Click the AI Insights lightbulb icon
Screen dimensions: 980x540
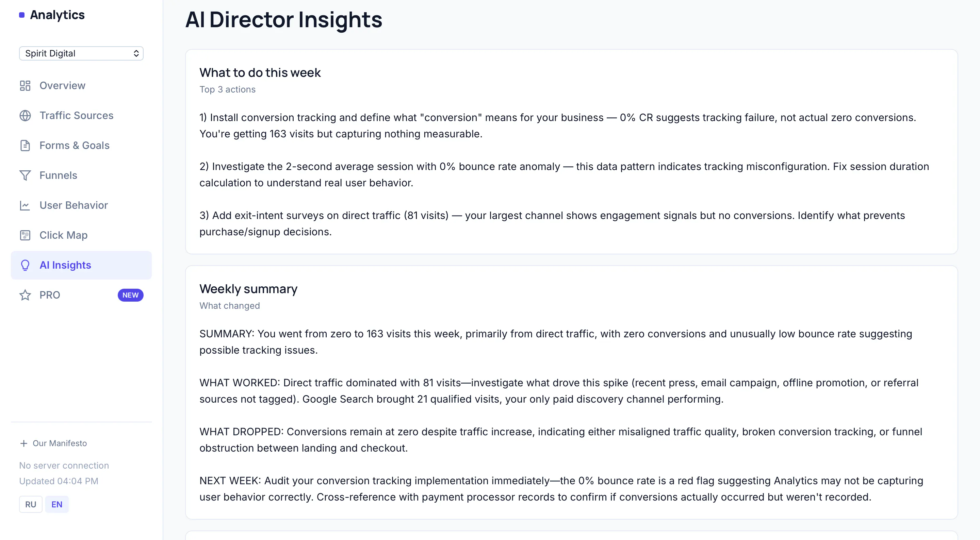point(25,265)
